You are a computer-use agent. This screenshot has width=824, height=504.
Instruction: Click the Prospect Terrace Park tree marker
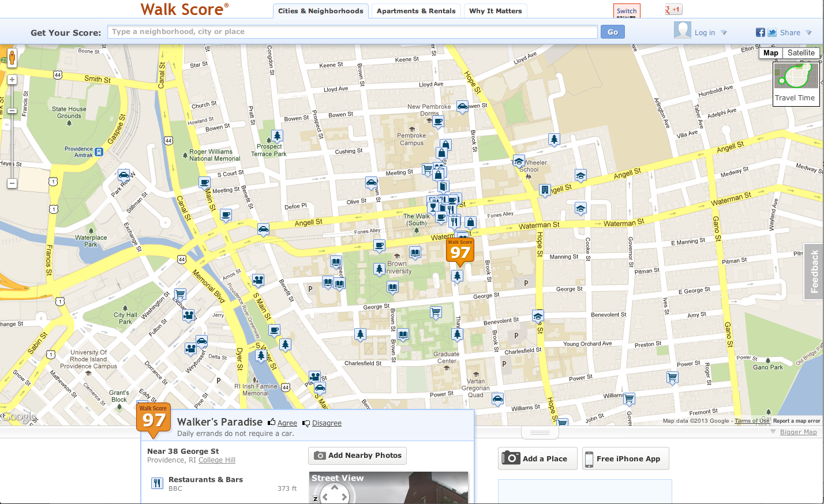coord(278,136)
